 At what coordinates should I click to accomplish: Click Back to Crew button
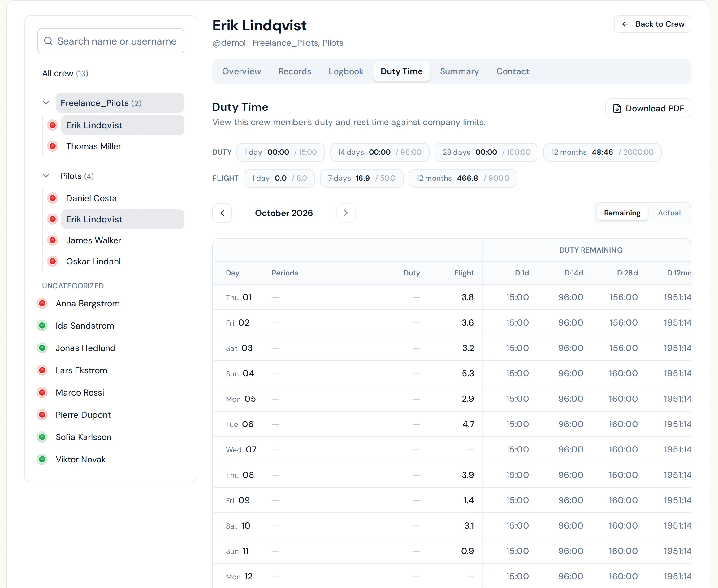point(652,24)
